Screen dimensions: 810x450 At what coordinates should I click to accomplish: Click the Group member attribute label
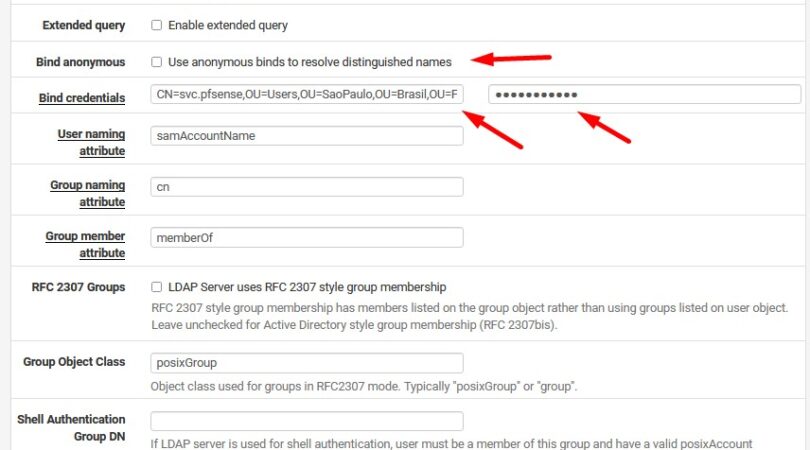click(86, 244)
